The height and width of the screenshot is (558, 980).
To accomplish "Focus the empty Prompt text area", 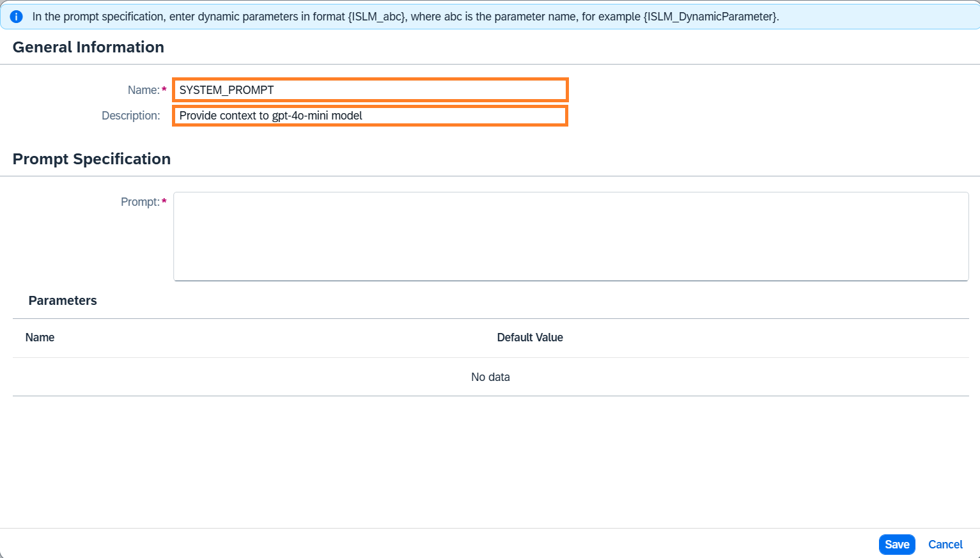I will pos(570,236).
